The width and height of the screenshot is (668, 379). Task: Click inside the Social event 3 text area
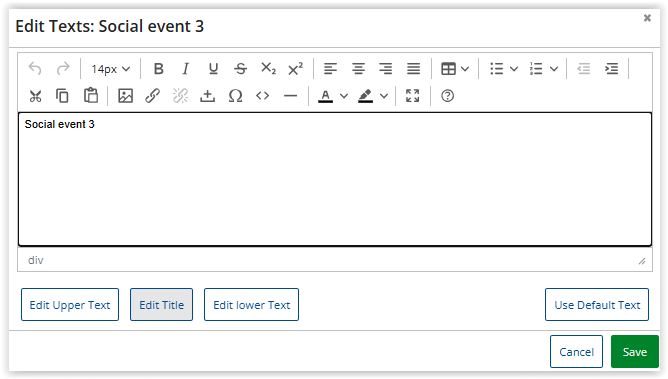point(335,179)
